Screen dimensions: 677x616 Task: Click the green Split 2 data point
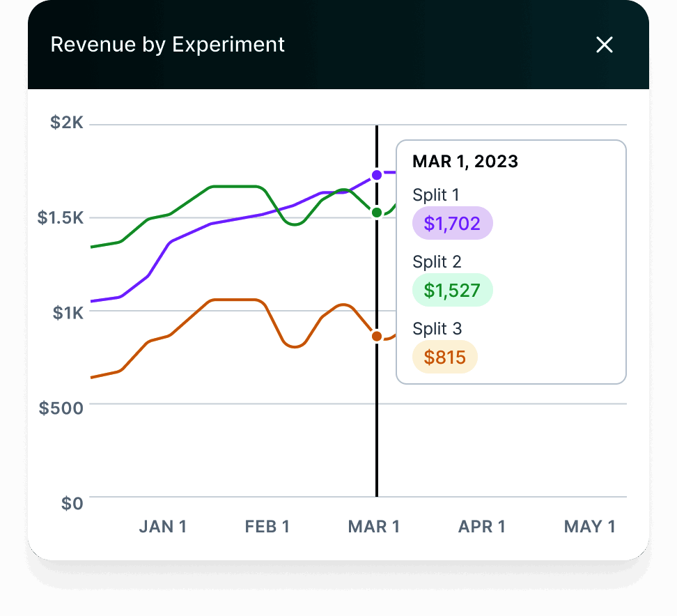pos(377,212)
